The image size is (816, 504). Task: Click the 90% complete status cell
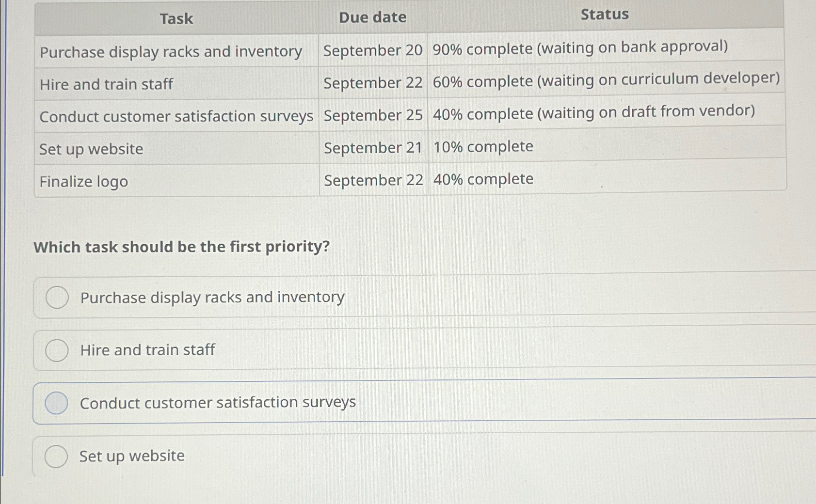[x=580, y=47]
